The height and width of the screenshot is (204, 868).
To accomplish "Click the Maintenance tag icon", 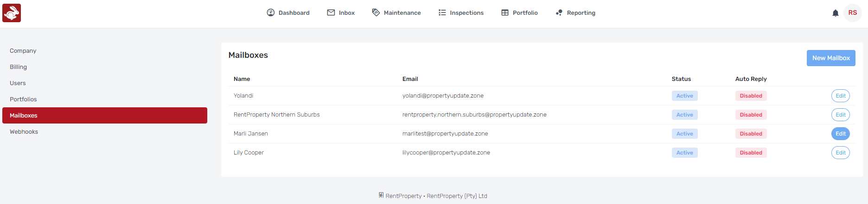I will tap(376, 12).
